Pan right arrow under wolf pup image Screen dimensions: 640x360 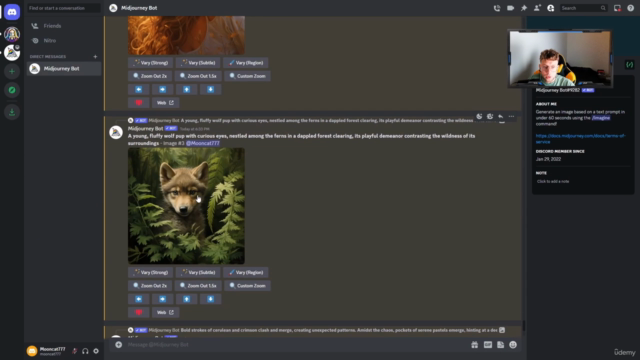click(x=162, y=299)
